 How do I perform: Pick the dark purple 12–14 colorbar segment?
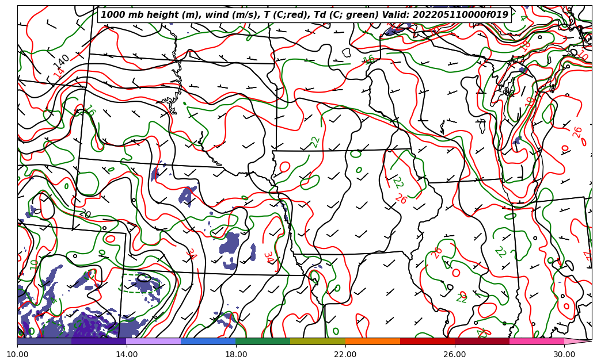(99, 341)
